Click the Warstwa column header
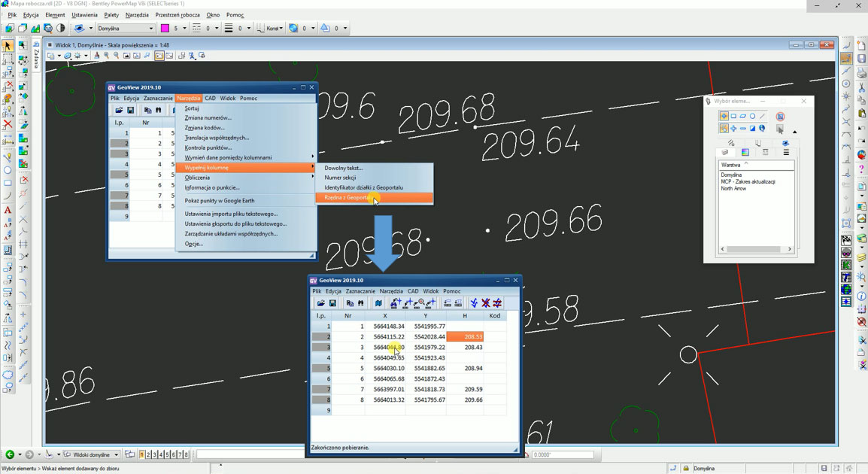 [x=756, y=165]
